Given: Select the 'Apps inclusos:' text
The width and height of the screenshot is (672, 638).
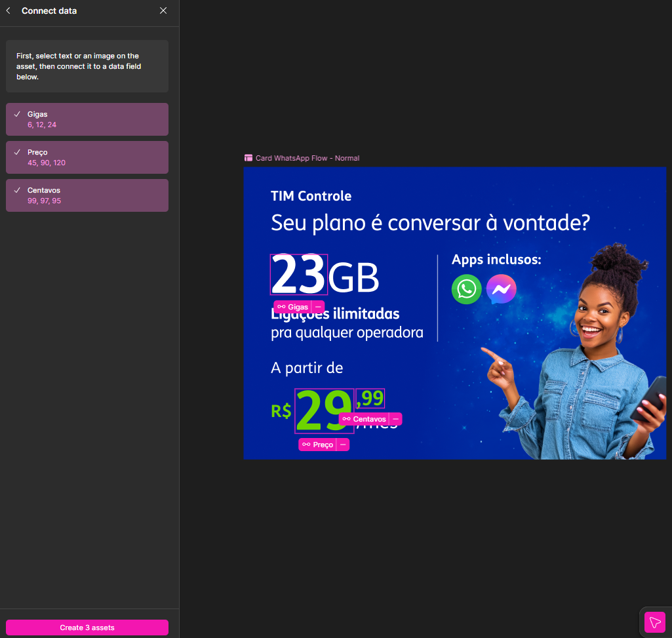Looking at the screenshot, I should (x=496, y=260).
